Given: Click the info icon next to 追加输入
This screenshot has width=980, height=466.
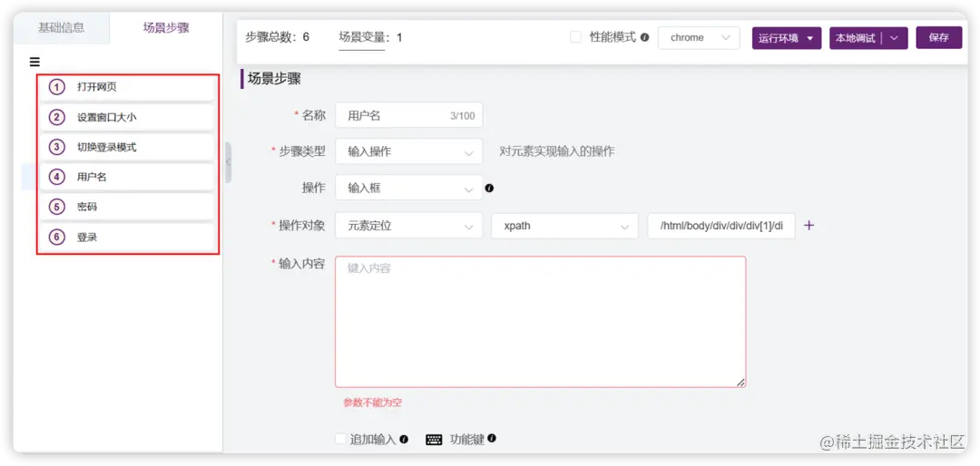Looking at the screenshot, I should pos(404,439).
